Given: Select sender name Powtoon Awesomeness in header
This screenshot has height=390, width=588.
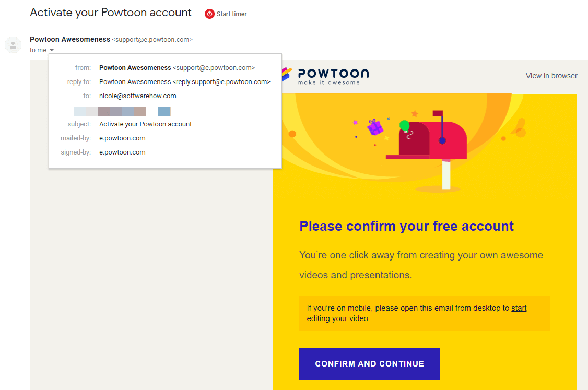Looking at the screenshot, I should click(x=70, y=39).
